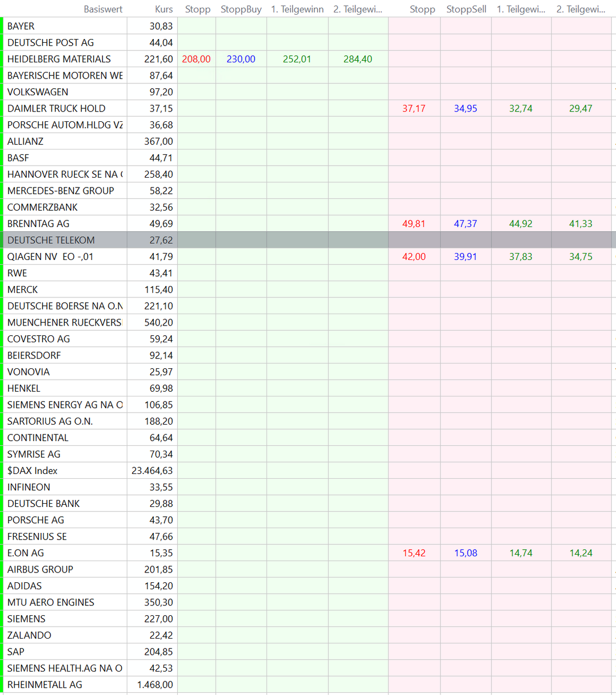Click the StoppSell value 34,95
This screenshot has height=696, width=616.
coord(465,108)
